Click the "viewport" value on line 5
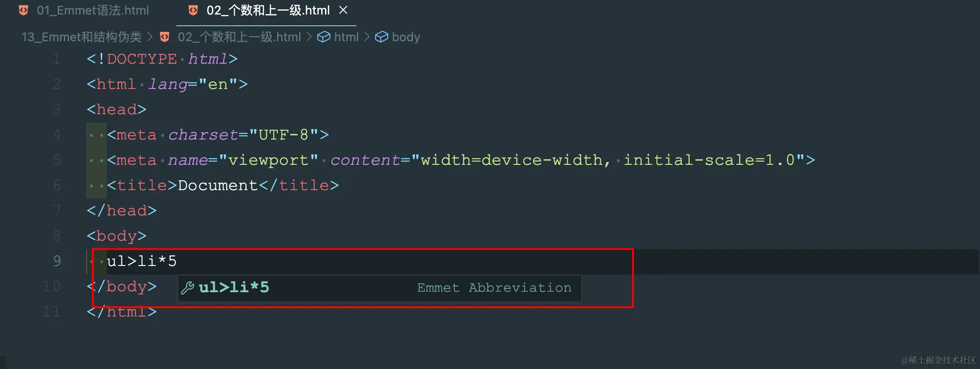980x369 pixels. pyautogui.click(x=268, y=160)
